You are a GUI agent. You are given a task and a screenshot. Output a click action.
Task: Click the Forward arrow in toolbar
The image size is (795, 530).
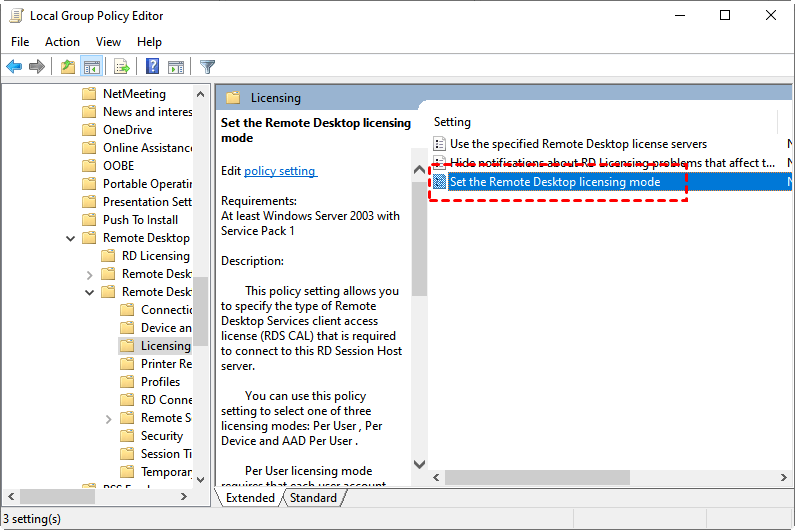pyautogui.click(x=37, y=66)
